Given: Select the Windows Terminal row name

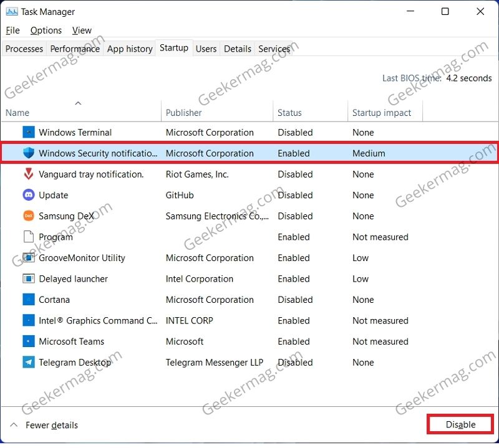Looking at the screenshot, I should (75, 132).
